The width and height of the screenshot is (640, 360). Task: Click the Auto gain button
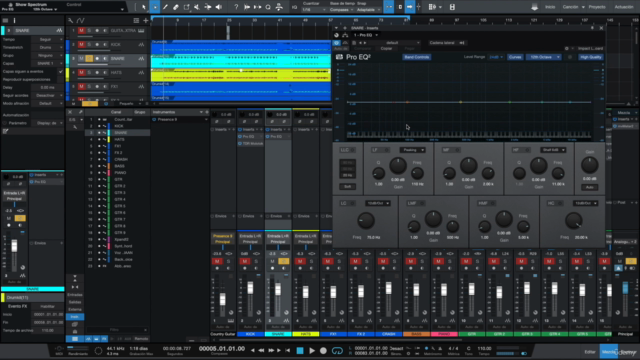click(x=589, y=187)
